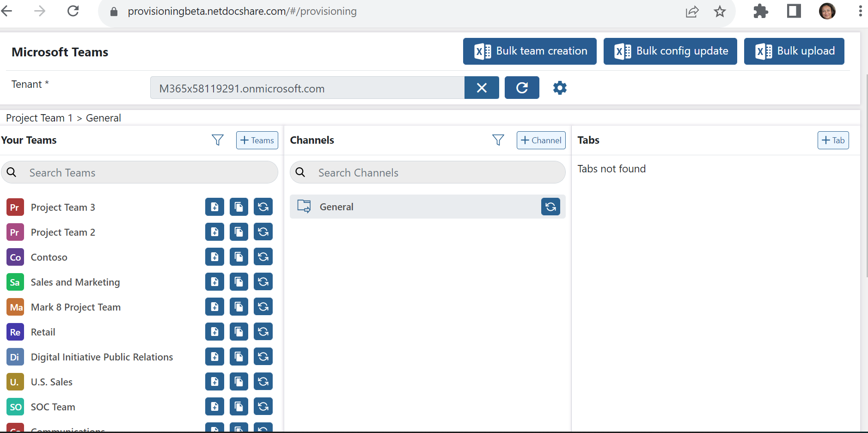Click copy icon for Sales and Marketing

pyautogui.click(x=239, y=282)
